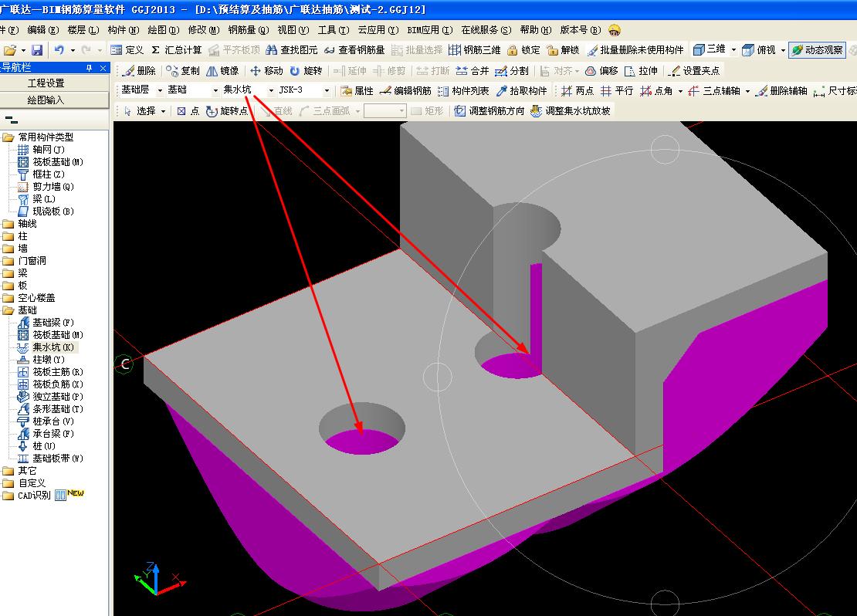Image resolution: width=857 pixels, height=616 pixels.
Task: Close the 导航栏 navigation panel
Action: click(x=103, y=68)
